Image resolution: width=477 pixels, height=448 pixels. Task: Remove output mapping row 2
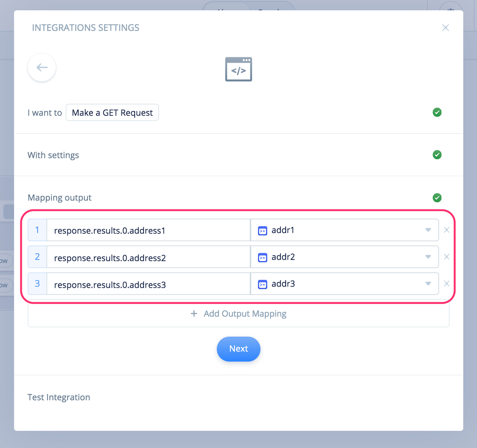(x=446, y=257)
